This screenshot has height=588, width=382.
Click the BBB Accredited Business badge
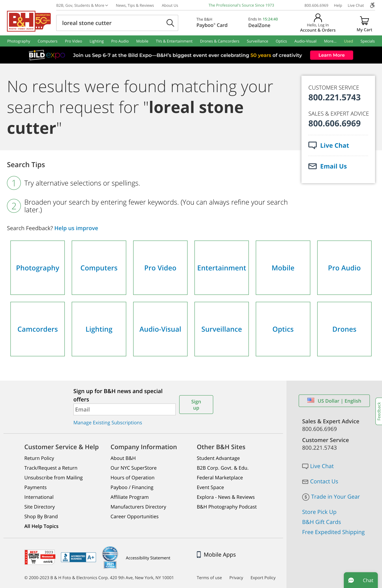tap(78, 557)
